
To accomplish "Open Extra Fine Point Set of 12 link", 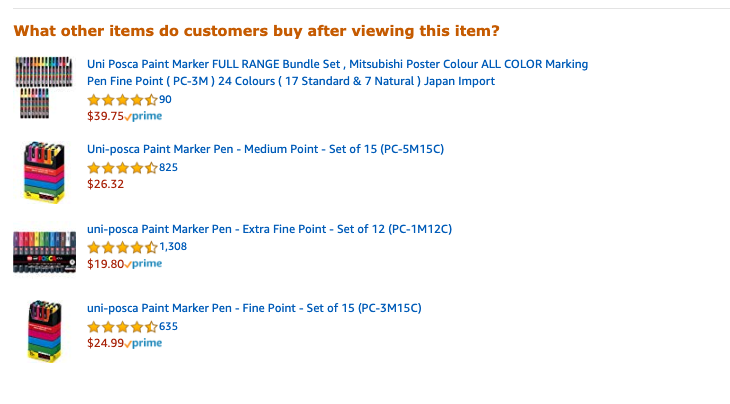I will (x=270, y=229).
